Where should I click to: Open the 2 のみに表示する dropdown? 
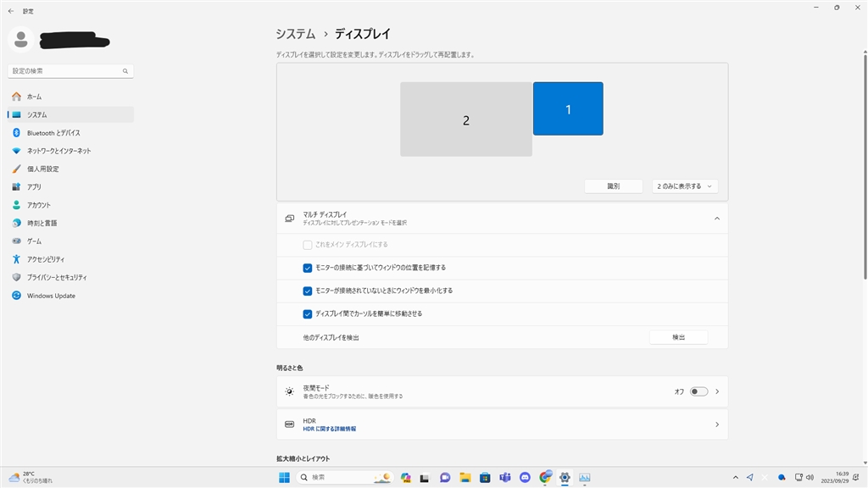[685, 186]
